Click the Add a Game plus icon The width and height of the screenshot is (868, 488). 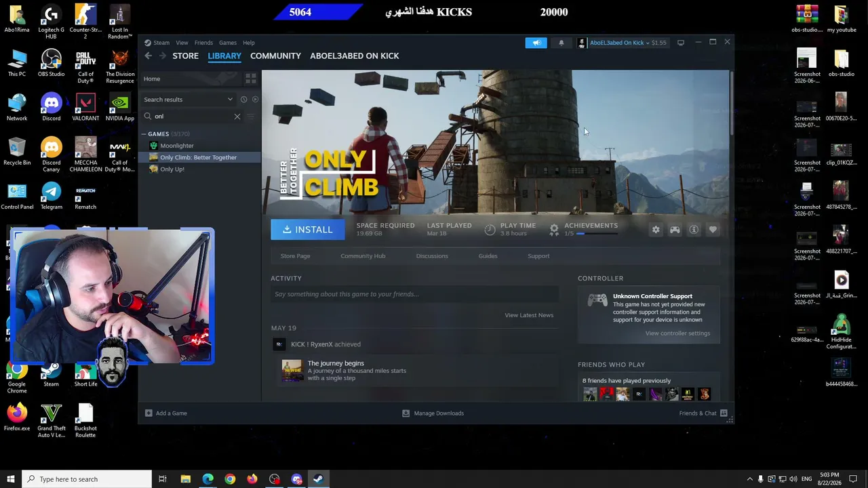149,413
